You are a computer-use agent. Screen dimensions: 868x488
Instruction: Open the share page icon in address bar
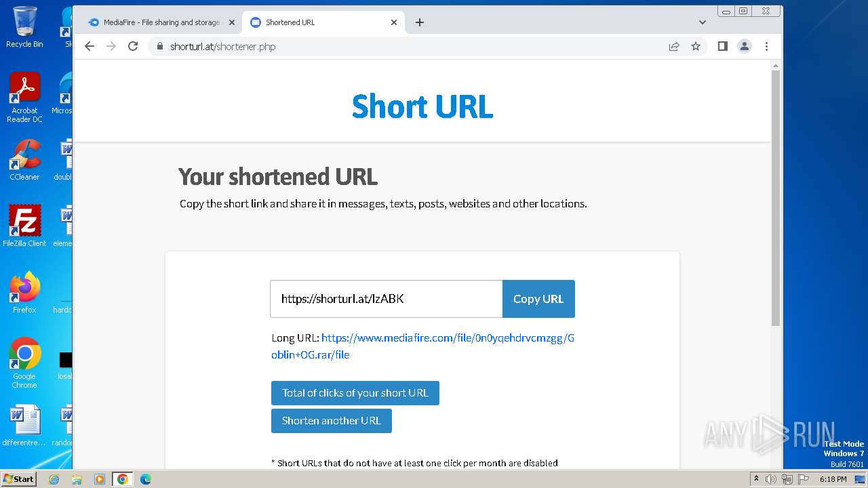pos(674,46)
